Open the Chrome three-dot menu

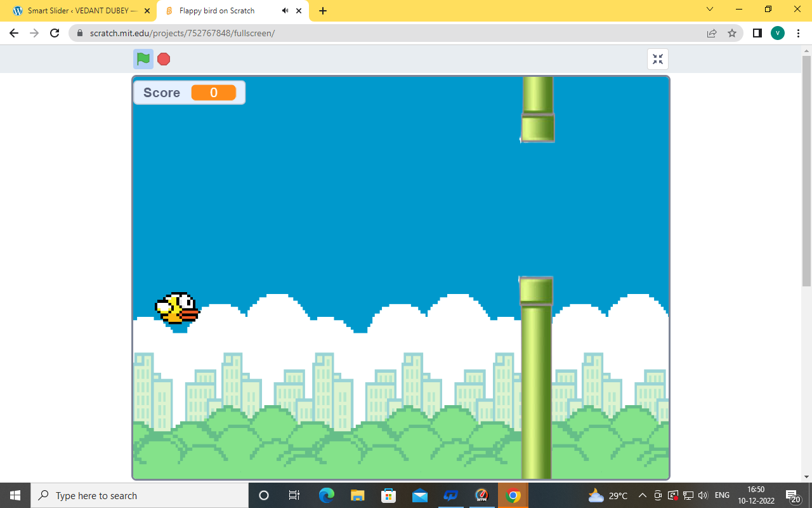point(798,33)
